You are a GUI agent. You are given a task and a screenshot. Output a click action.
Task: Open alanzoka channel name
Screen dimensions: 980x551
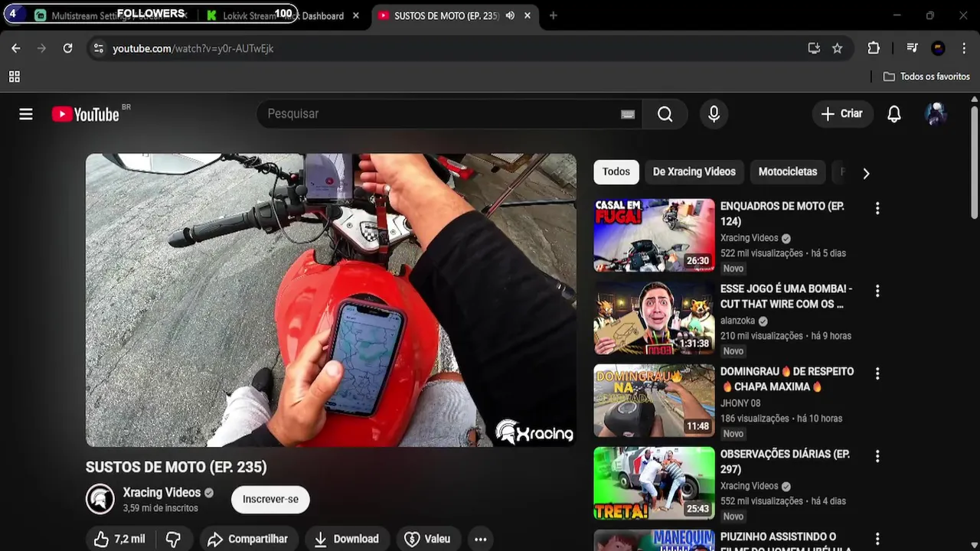[x=737, y=321]
